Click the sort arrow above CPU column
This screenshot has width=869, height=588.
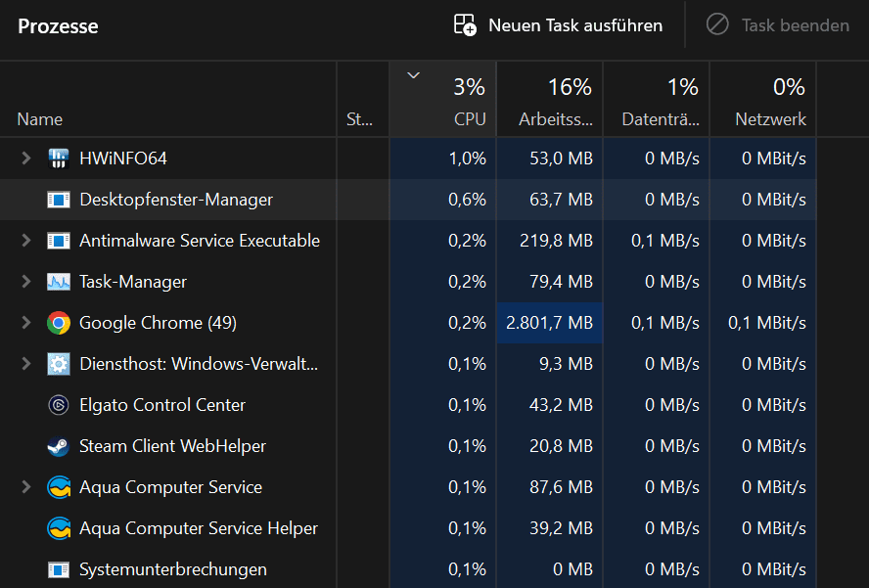(413, 75)
